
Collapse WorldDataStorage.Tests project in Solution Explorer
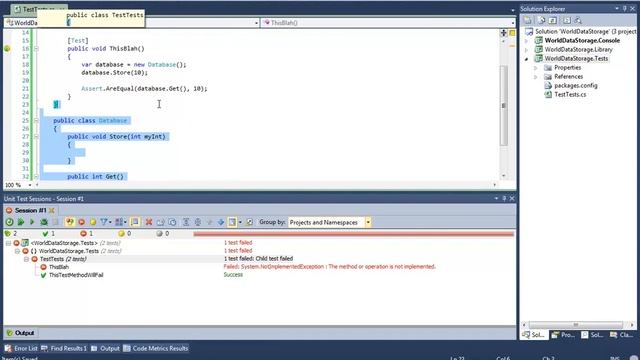[527, 59]
